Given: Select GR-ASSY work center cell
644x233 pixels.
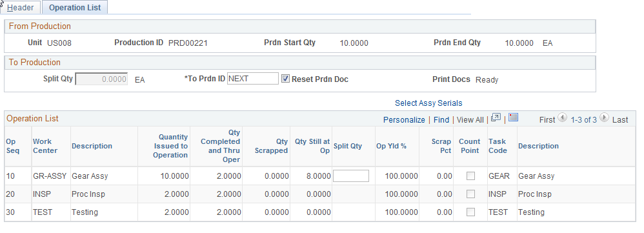Looking at the screenshot, I should pyautogui.click(x=50, y=176).
